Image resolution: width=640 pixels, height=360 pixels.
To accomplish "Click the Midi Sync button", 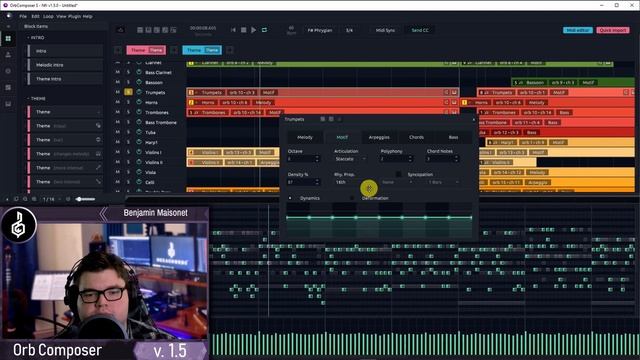I will tap(385, 30).
